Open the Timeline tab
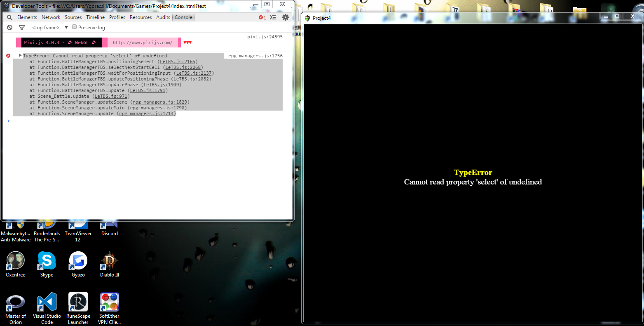Screen dimensions: 644x326 click(96, 17)
